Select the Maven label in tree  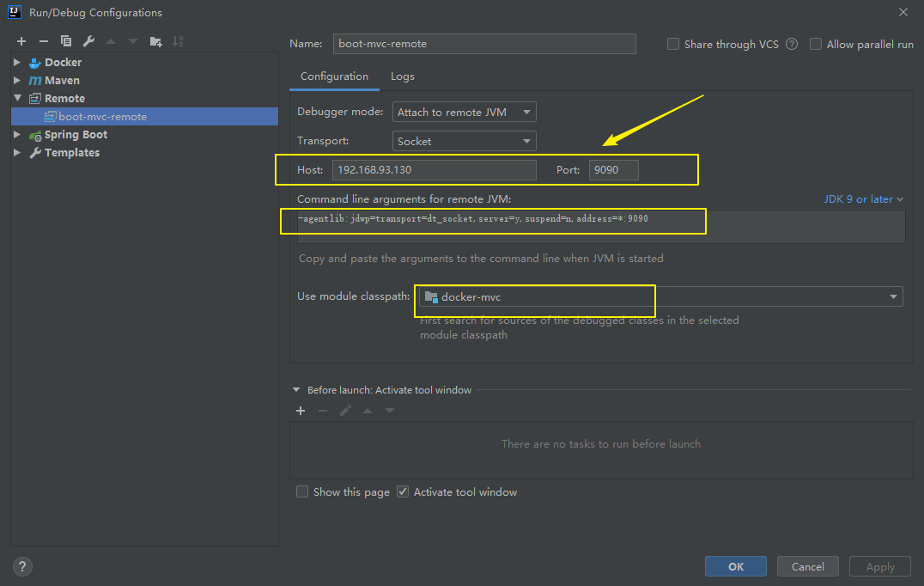(62, 81)
